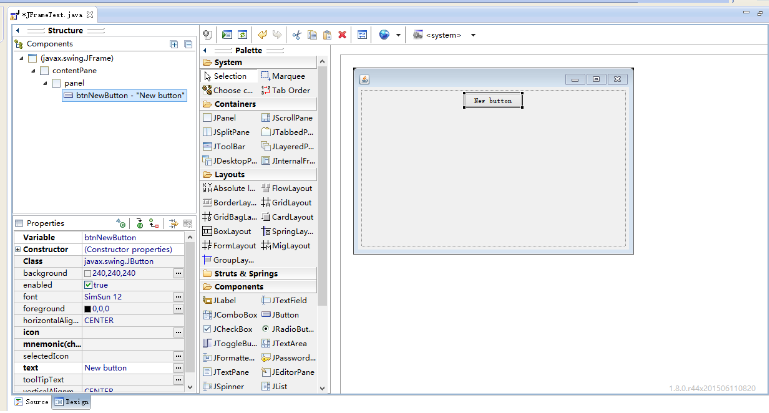The image size is (769, 413).
Task: Click the Cut scissors icon in toolbar
Action: (297, 34)
